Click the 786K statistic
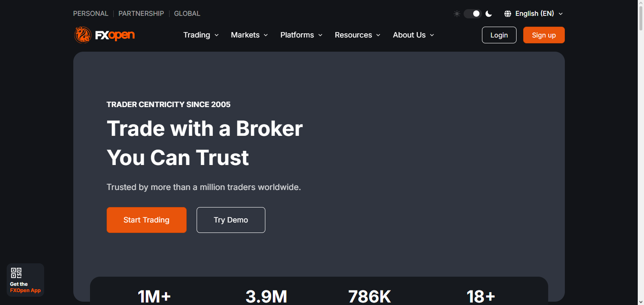 [x=370, y=297]
